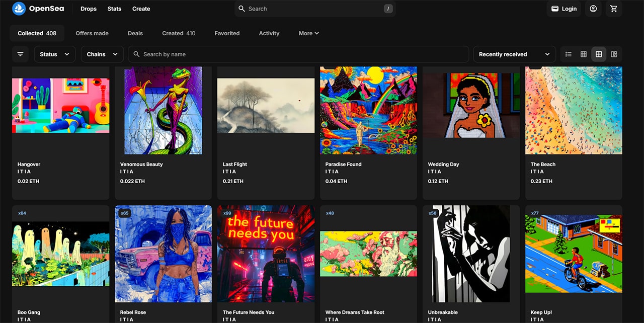Switch to small grid view
This screenshot has height=323, width=644.
pos(584,54)
